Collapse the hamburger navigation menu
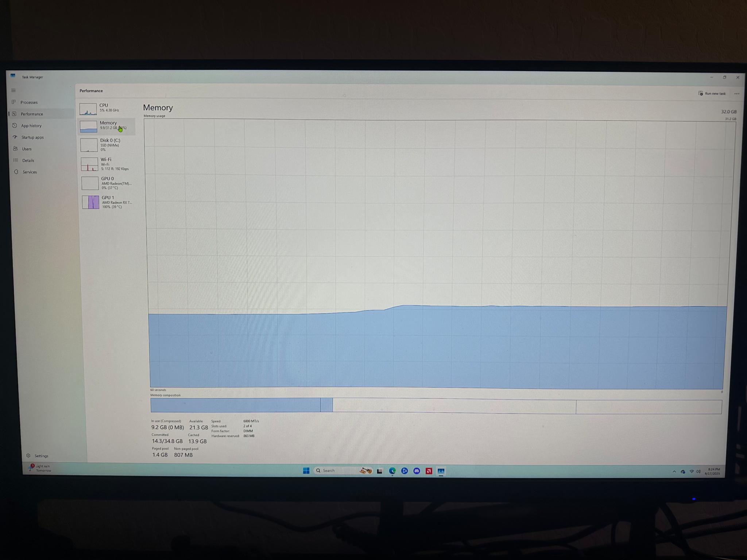The image size is (747, 560). [13, 90]
